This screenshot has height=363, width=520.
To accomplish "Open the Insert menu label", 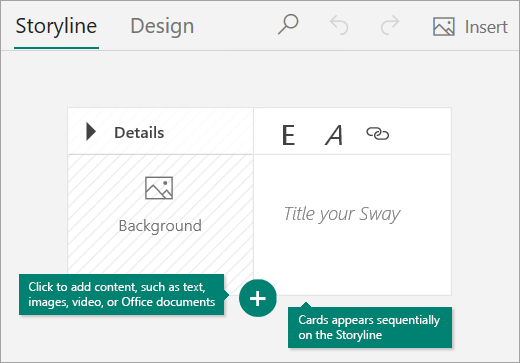I will [x=486, y=27].
